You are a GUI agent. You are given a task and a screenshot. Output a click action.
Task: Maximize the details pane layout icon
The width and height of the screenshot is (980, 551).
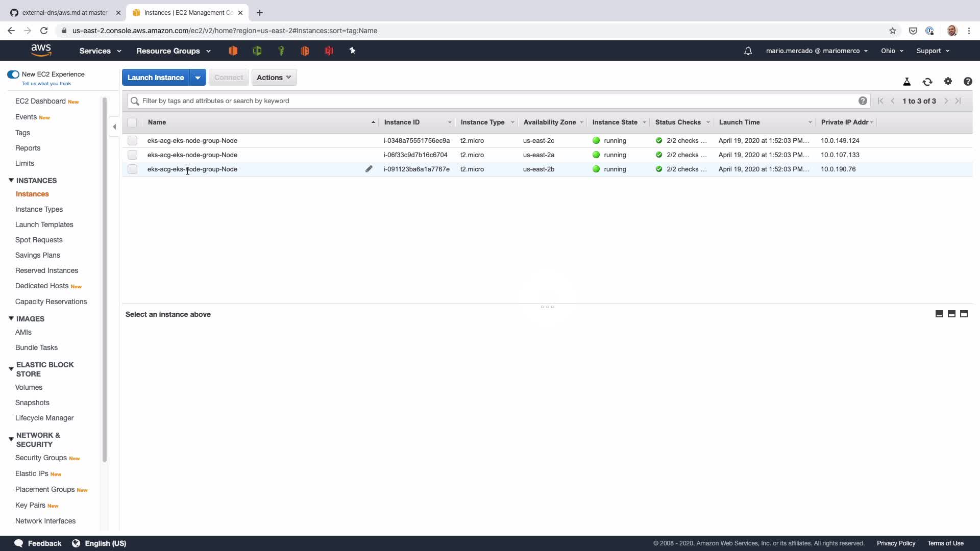point(964,314)
